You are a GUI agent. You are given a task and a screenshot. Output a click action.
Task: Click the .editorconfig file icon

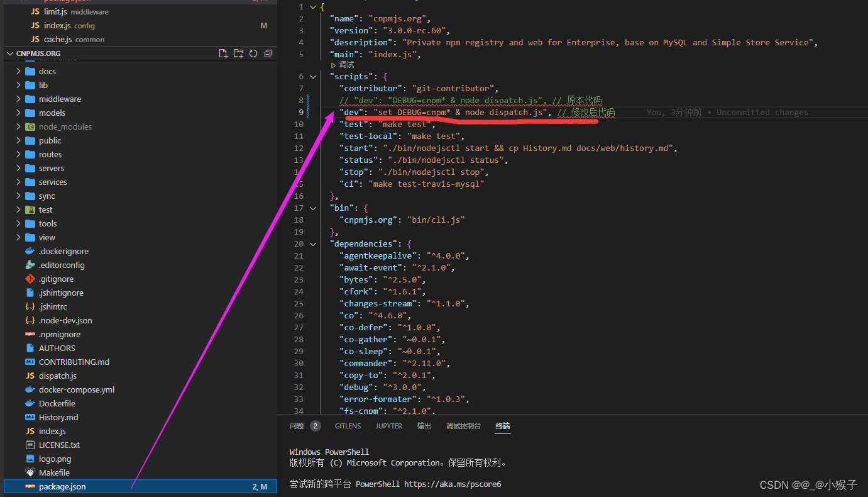point(30,265)
